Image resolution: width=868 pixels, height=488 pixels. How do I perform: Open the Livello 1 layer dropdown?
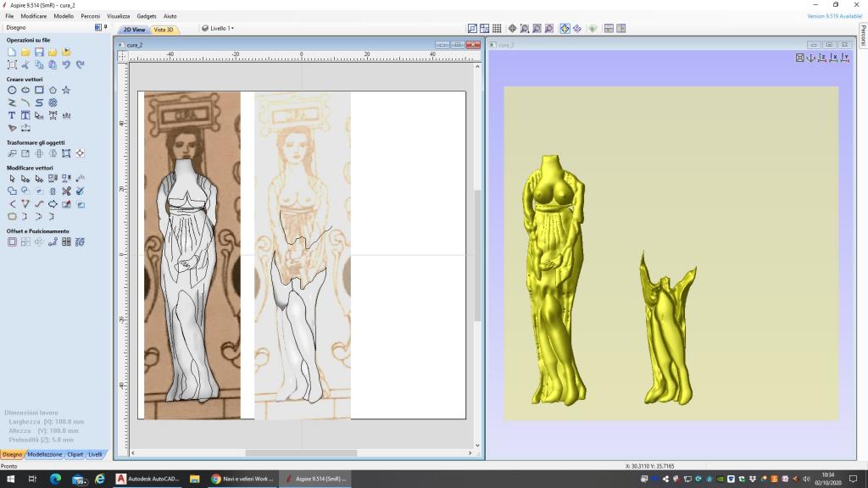pyautogui.click(x=218, y=29)
